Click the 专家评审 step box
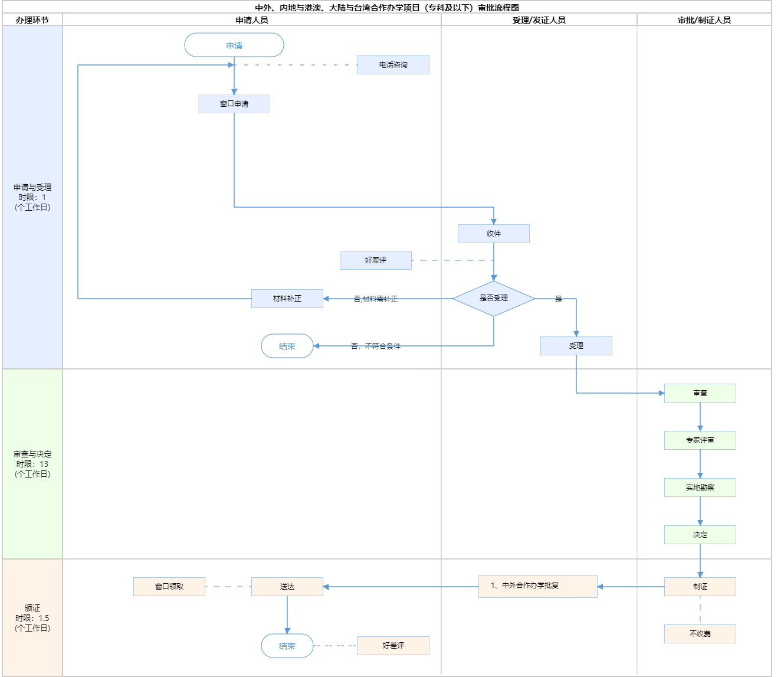This screenshot has height=677, width=784. tap(700, 440)
